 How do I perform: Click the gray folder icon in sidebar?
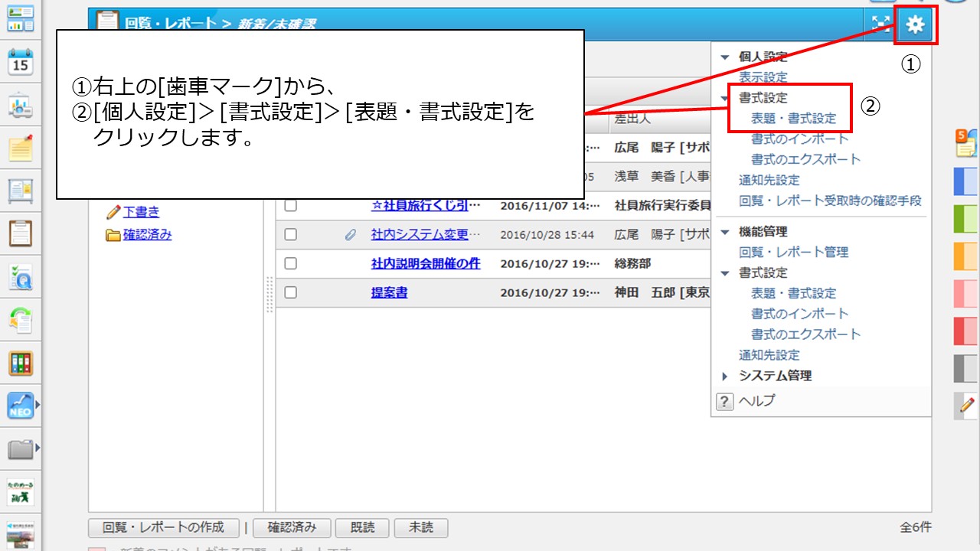pyautogui.click(x=21, y=448)
